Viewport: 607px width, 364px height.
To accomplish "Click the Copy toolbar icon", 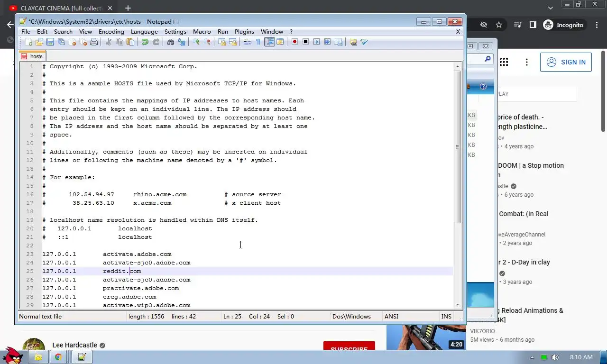I will (120, 42).
